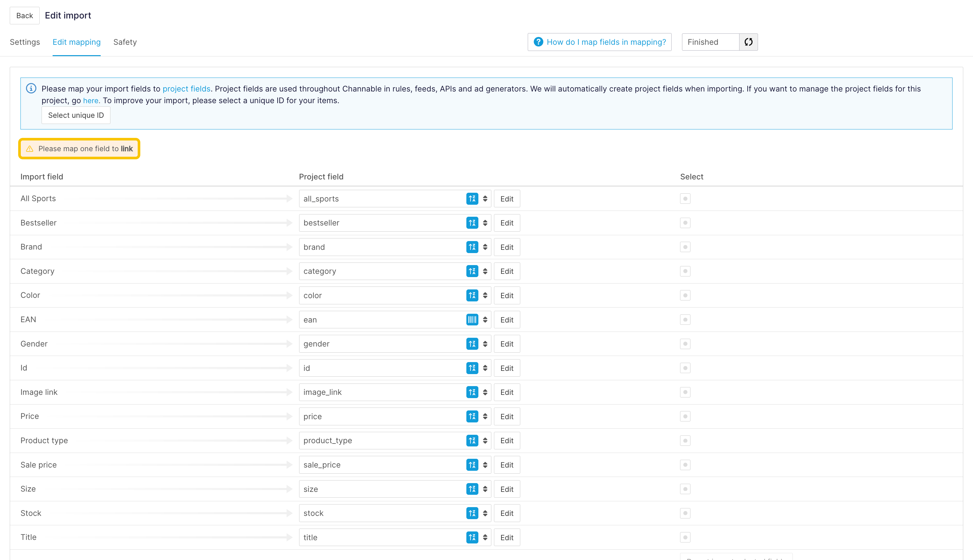Click Edit button for the color field
Screen dimensions: 973x560
tap(507, 295)
